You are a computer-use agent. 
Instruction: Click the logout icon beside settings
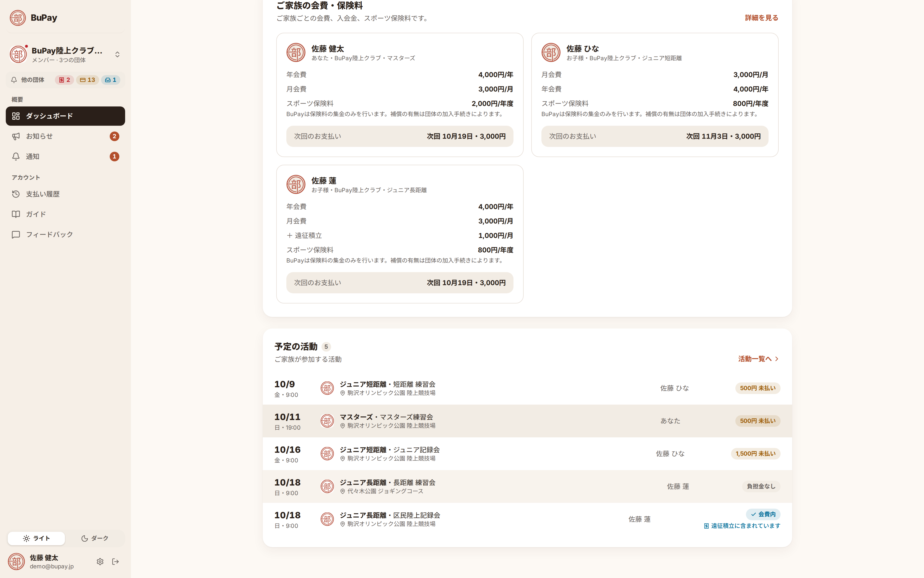tap(115, 562)
